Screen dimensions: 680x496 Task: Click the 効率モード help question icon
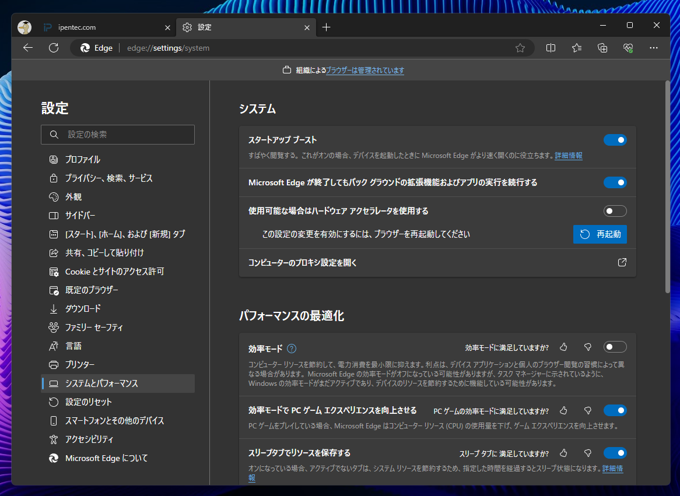(292, 348)
